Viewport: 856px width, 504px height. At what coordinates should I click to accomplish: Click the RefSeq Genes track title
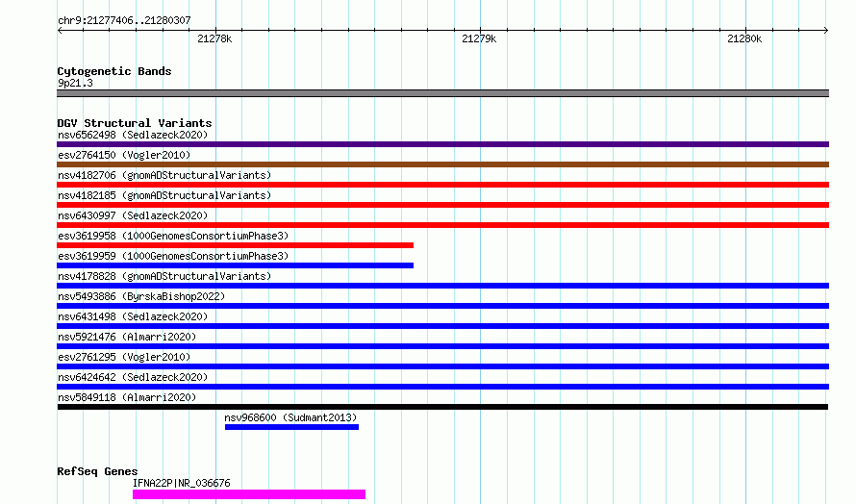coord(97,472)
